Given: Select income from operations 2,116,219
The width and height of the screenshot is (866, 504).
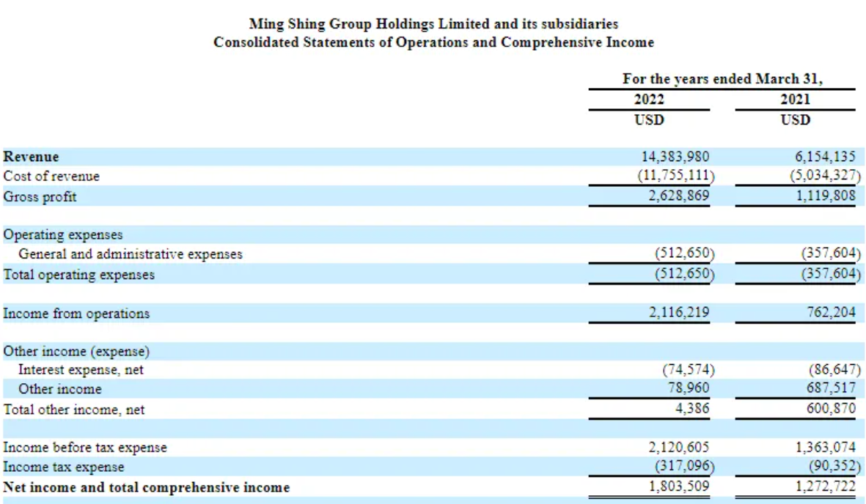Looking at the screenshot, I should [x=679, y=313].
